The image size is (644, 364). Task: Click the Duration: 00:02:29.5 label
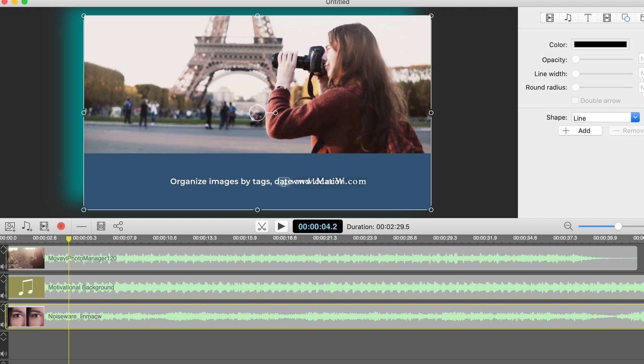click(x=378, y=227)
